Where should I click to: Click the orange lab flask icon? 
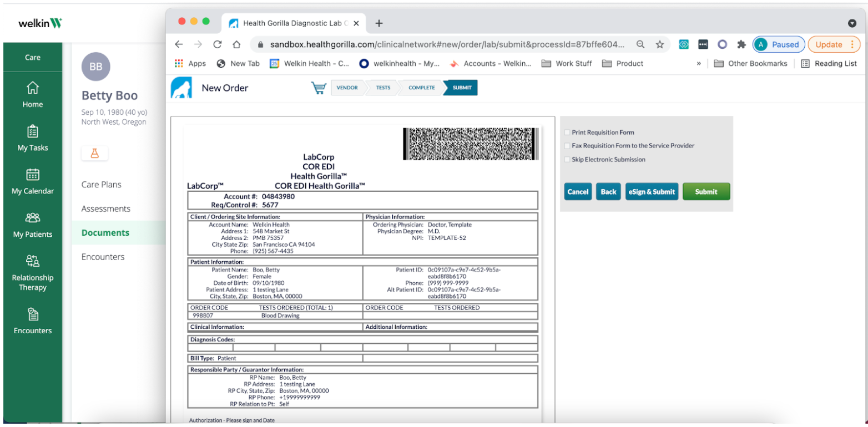pos(94,154)
